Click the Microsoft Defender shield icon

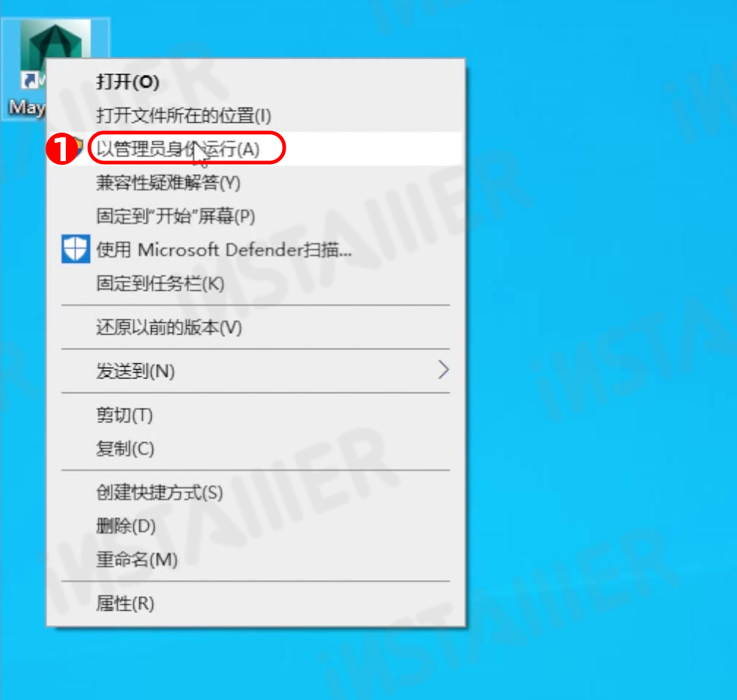[x=75, y=249]
